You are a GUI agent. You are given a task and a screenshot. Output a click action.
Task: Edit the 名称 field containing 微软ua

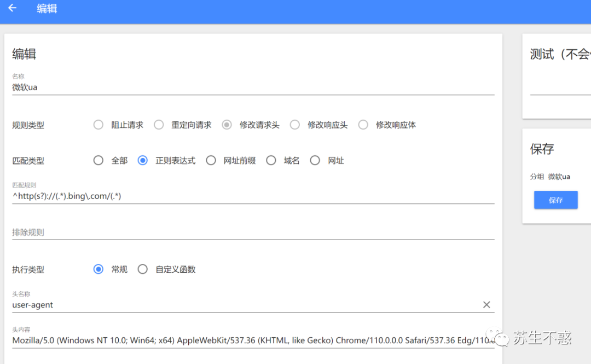(x=253, y=87)
